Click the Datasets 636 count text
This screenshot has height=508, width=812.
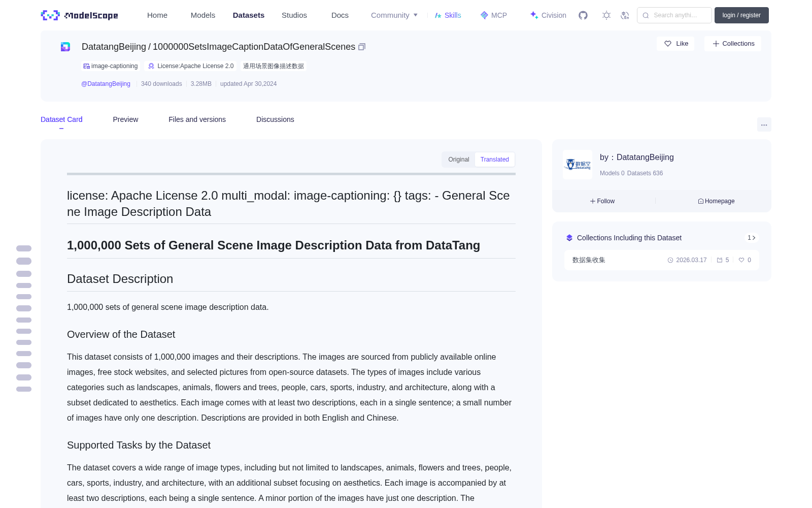(645, 173)
